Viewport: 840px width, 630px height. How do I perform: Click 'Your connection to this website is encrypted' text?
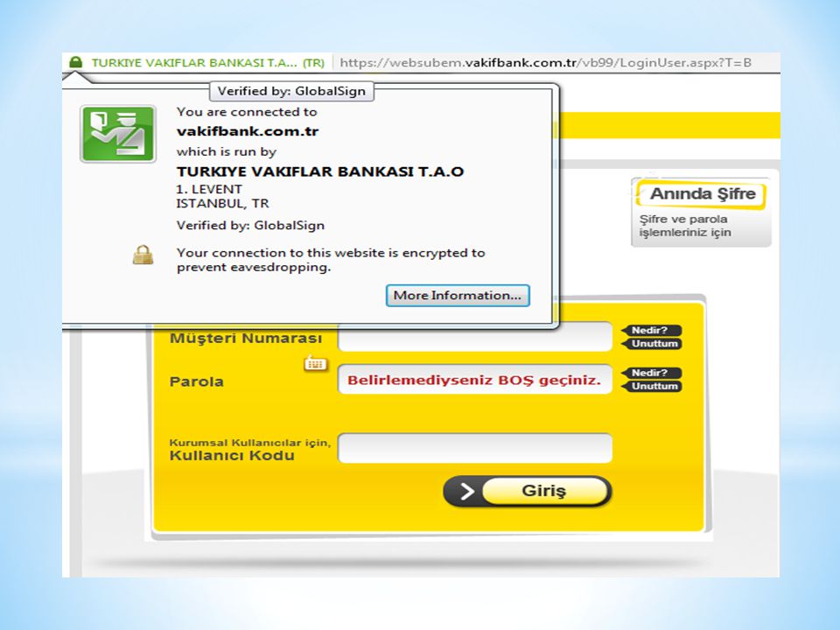[x=331, y=260]
